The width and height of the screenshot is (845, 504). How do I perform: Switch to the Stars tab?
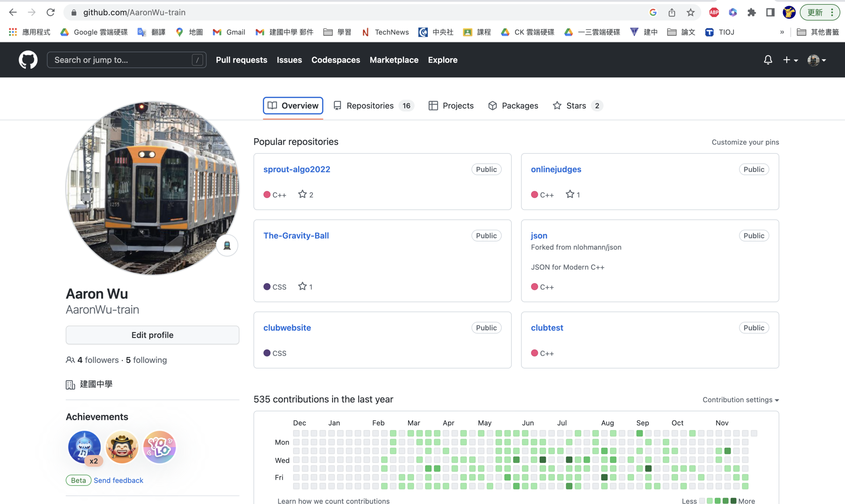click(x=577, y=106)
